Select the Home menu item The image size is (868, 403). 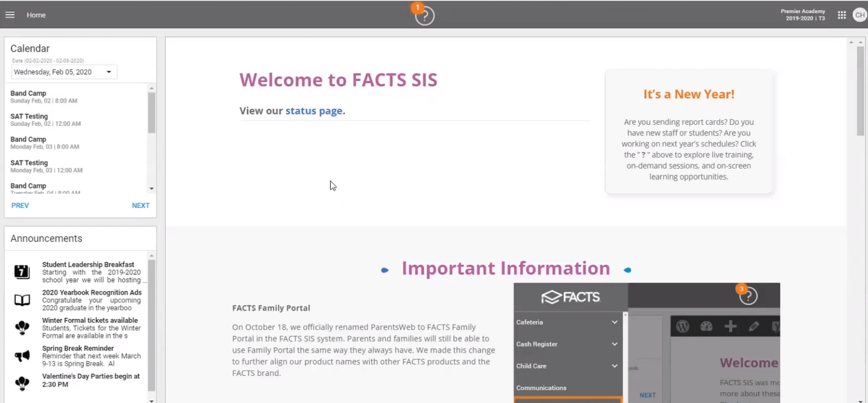click(36, 15)
